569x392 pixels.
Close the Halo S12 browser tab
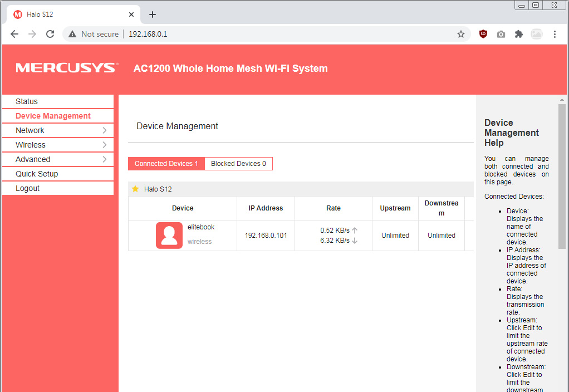(131, 14)
